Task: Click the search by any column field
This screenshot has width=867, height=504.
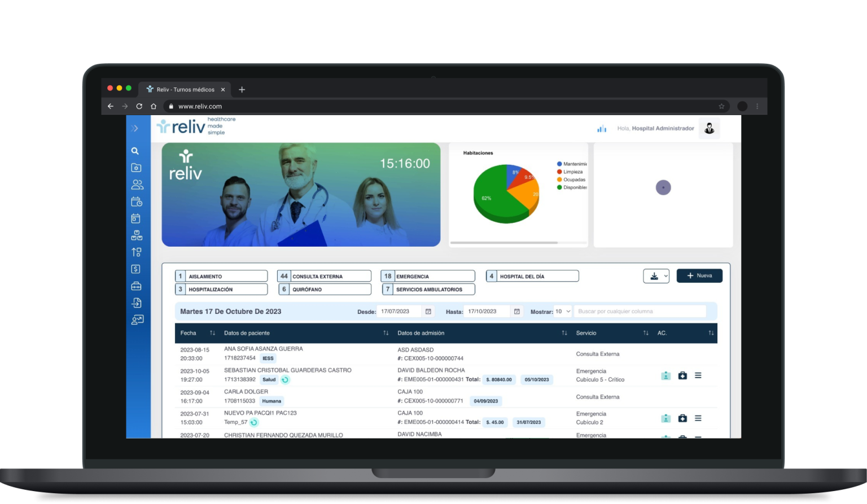Action: (640, 311)
